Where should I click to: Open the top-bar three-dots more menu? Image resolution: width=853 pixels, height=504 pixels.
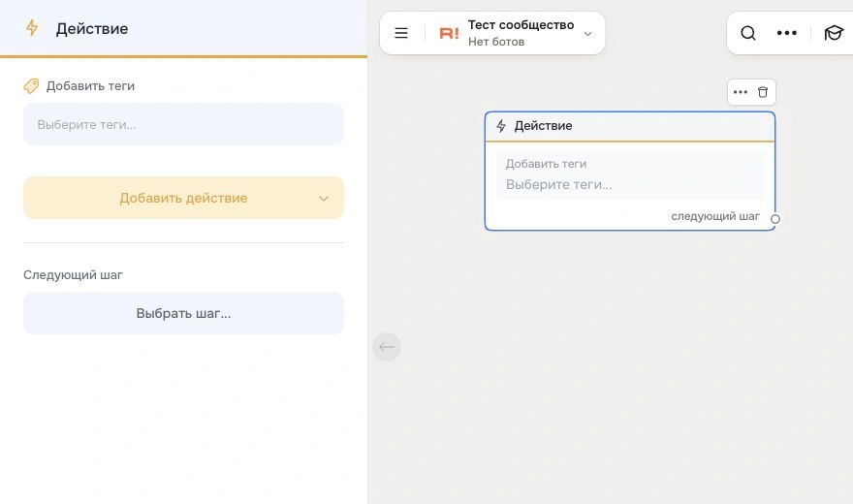coord(787,33)
